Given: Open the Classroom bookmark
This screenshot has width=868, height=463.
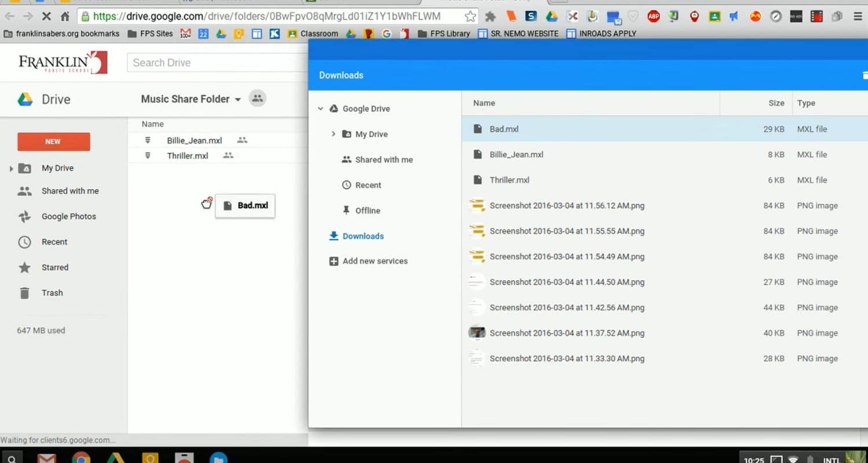Looking at the screenshot, I should click(312, 34).
